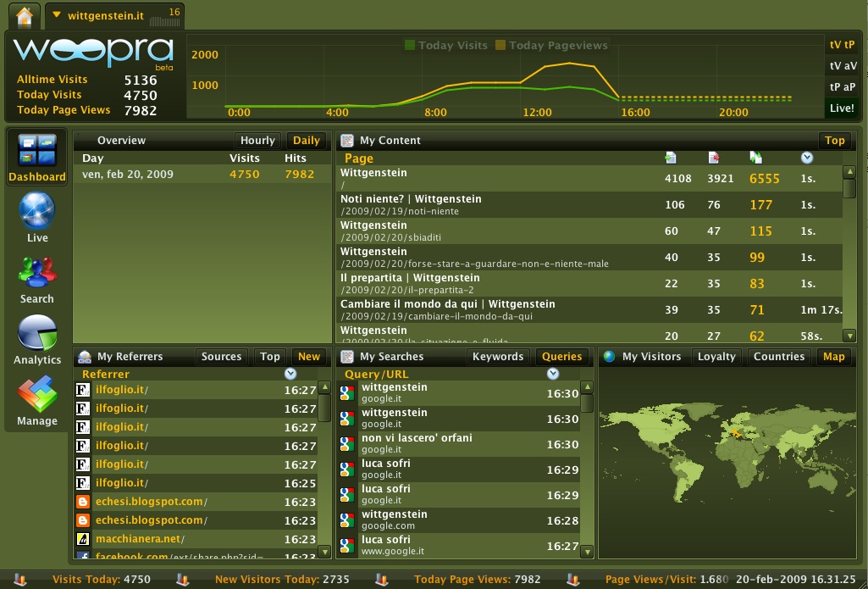Image resolution: width=868 pixels, height=589 pixels.
Task: Click My Referrers scrollbar thumb
Action: pos(324,408)
